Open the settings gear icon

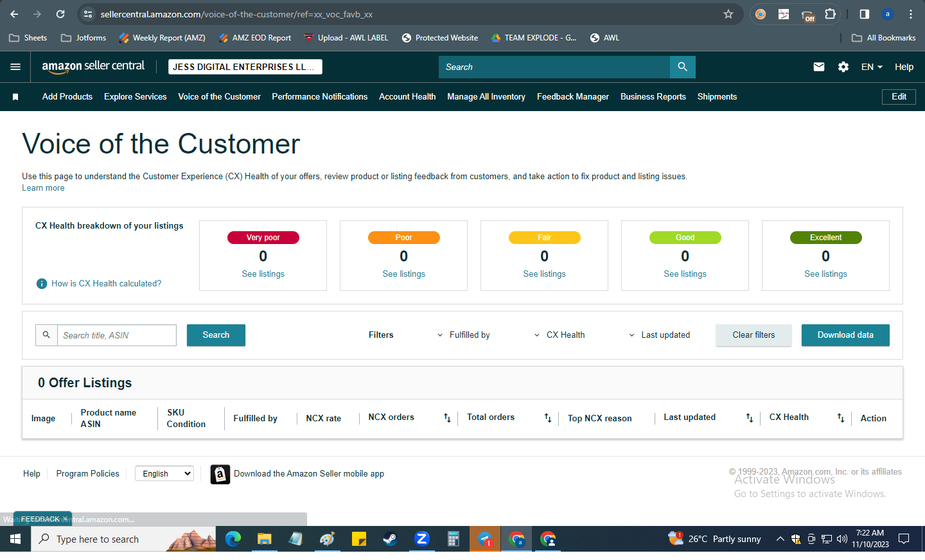[843, 67]
